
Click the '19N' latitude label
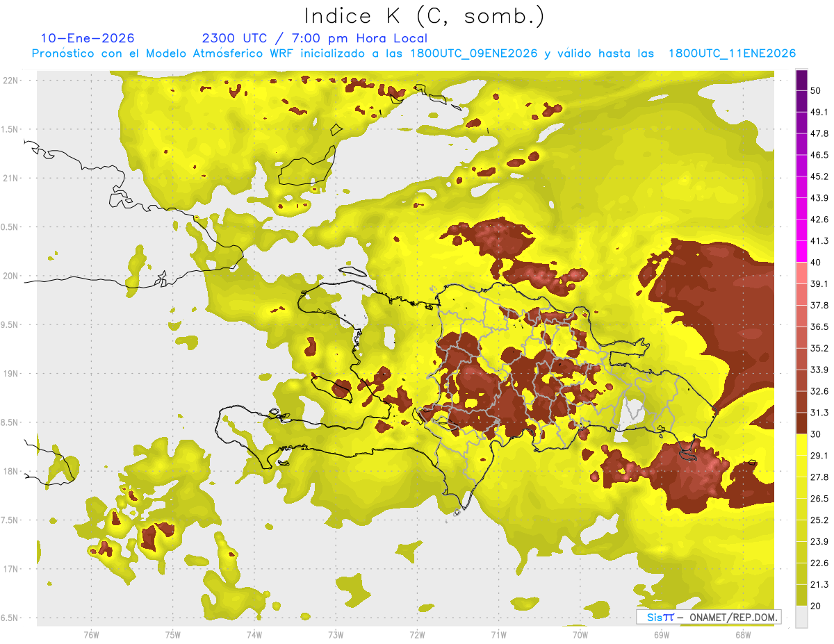(10, 373)
